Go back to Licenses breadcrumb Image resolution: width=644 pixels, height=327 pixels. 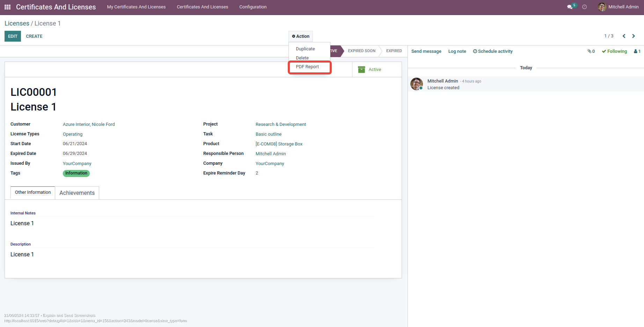(17, 23)
